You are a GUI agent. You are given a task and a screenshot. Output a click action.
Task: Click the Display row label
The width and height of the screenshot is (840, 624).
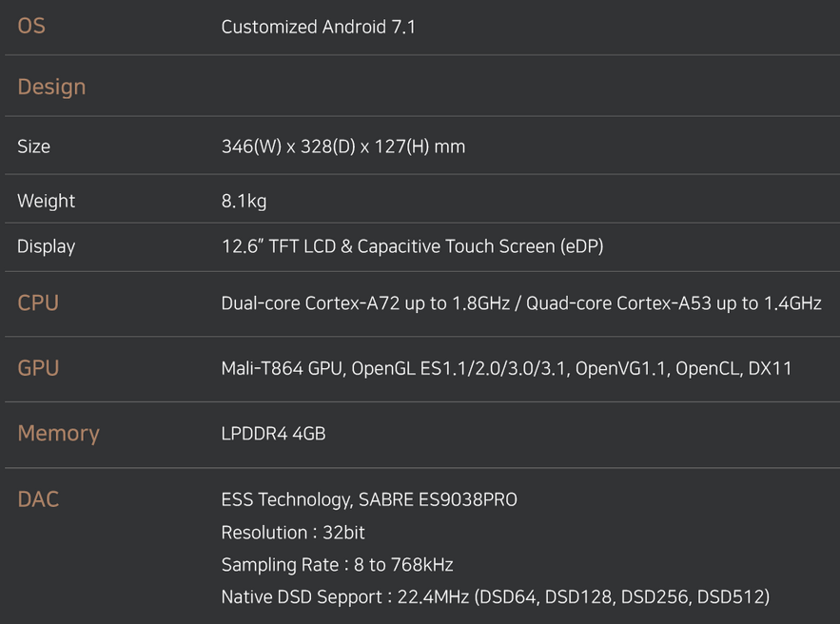tap(46, 246)
